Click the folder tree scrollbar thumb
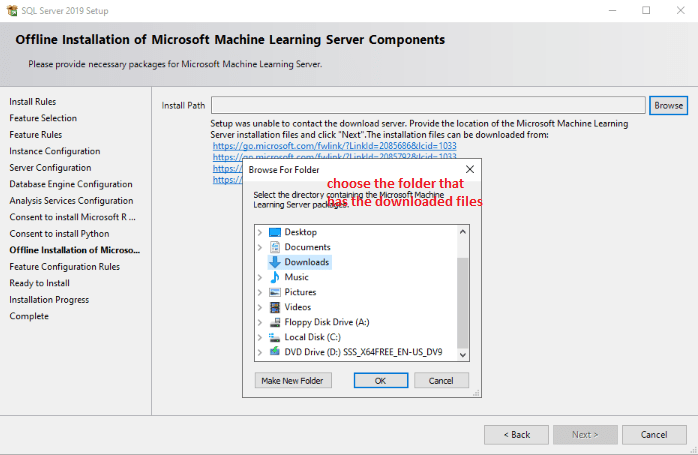The height and width of the screenshot is (455, 698). [x=463, y=303]
